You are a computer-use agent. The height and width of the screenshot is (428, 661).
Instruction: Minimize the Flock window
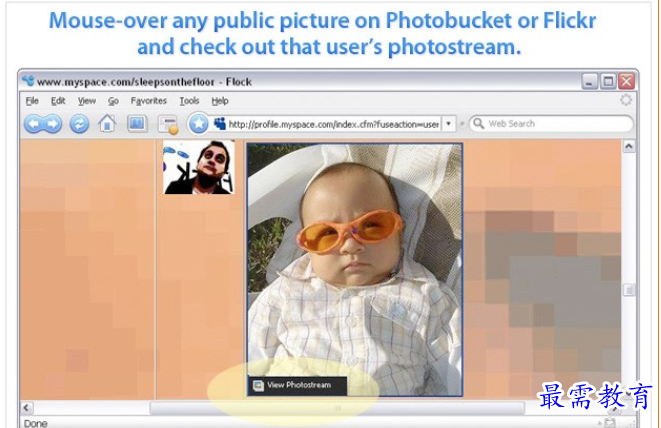(589, 81)
